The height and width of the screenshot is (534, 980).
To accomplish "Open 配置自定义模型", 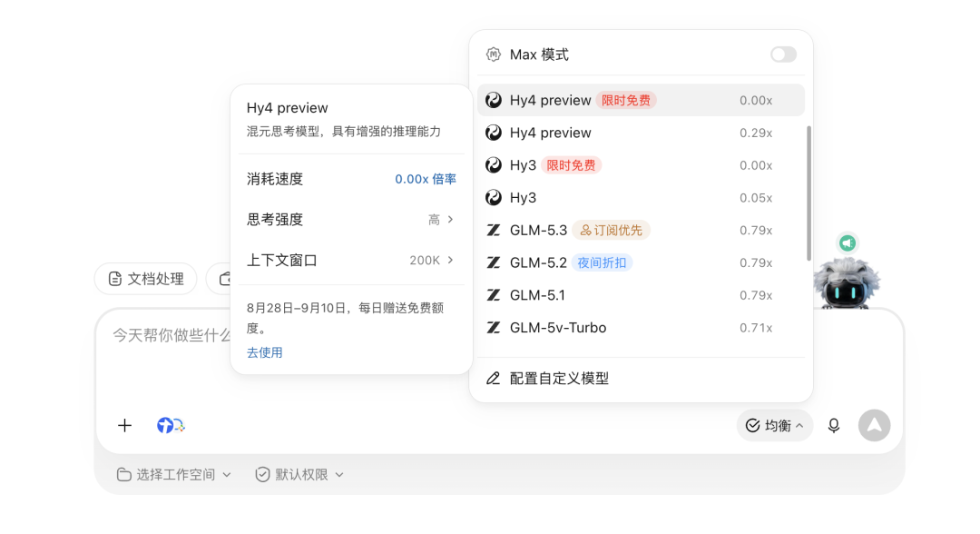I will (x=641, y=379).
